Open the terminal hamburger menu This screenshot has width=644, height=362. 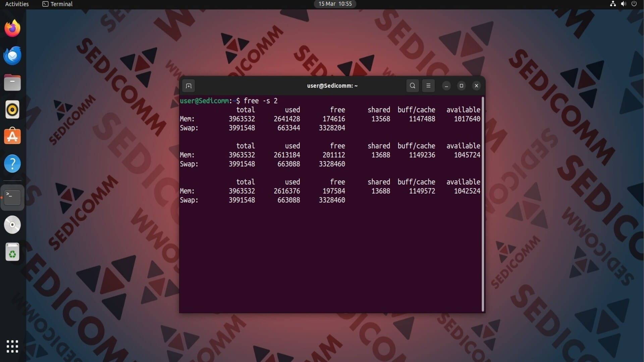[x=428, y=86]
